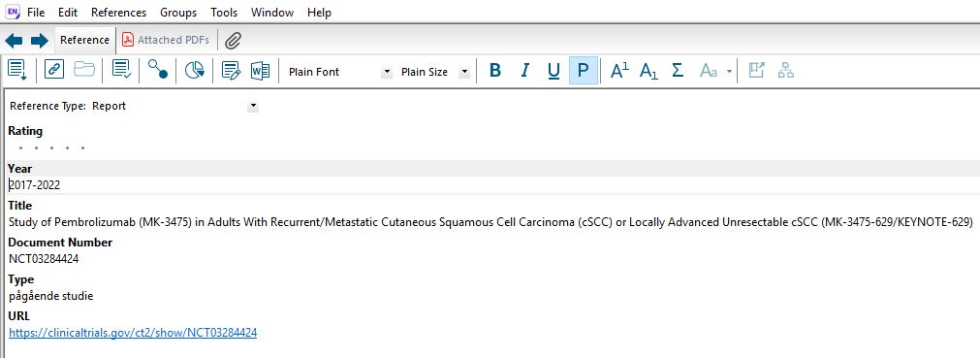Click the Insert Citation in Word icon
The width and height of the screenshot is (980, 358).
click(x=260, y=70)
